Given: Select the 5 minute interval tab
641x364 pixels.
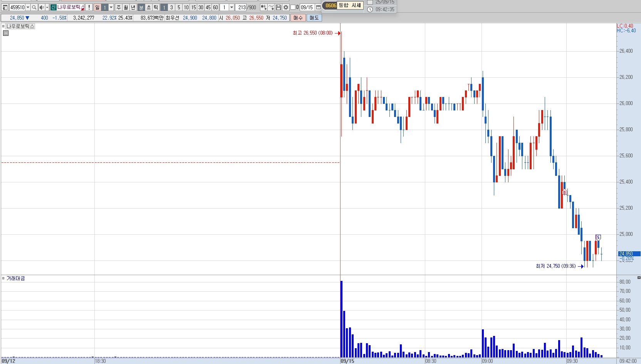Looking at the screenshot, I should (179, 7).
